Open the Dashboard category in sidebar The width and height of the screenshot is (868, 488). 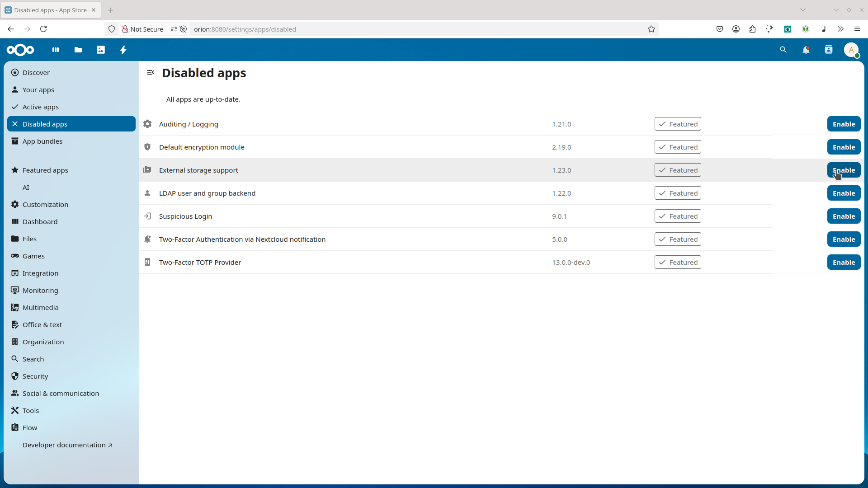(71, 221)
